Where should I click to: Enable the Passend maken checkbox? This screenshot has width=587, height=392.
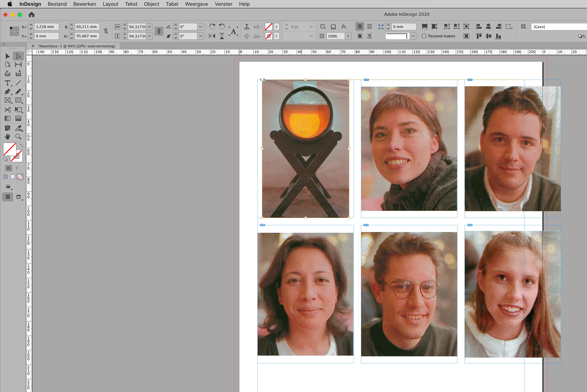424,36
